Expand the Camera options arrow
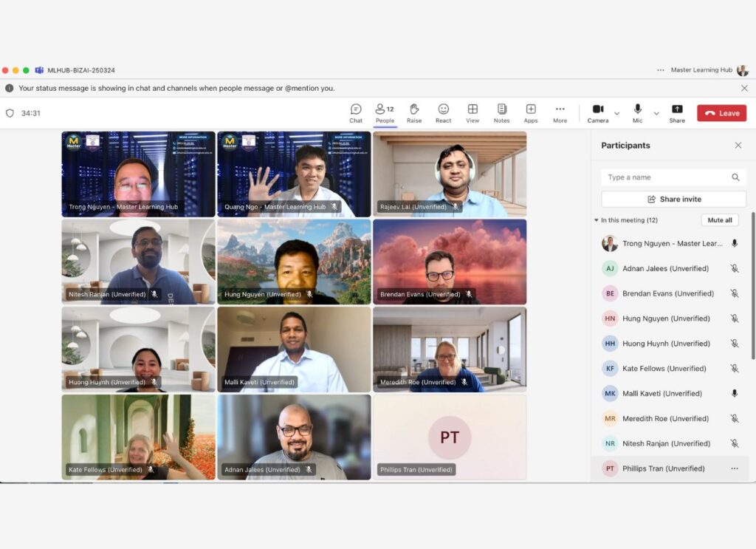This screenshot has height=549, width=756. click(616, 113)
